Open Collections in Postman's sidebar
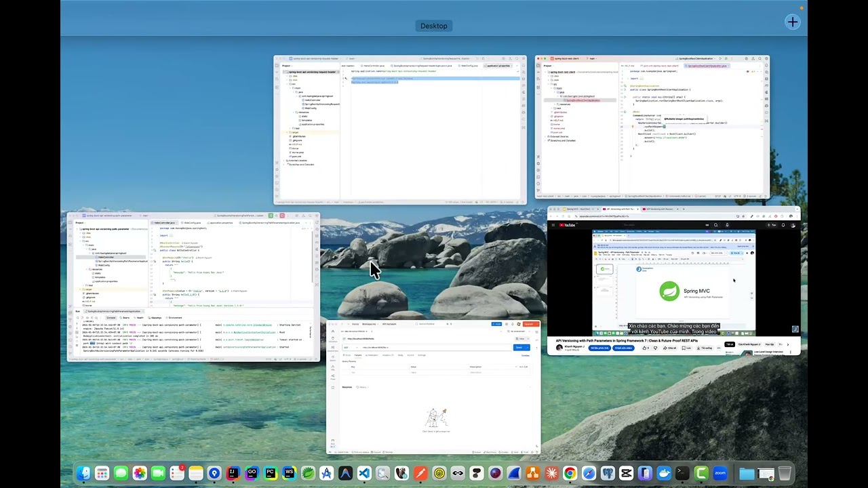Screen dimensions: 868x488 [333, 339]
